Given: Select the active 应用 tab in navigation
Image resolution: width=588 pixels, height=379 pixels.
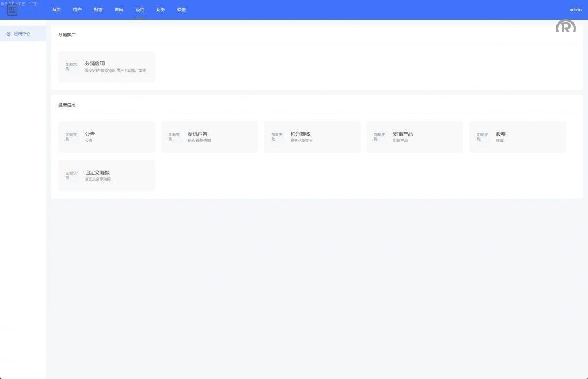Looking at the screenshot, I should click(140, 10).
